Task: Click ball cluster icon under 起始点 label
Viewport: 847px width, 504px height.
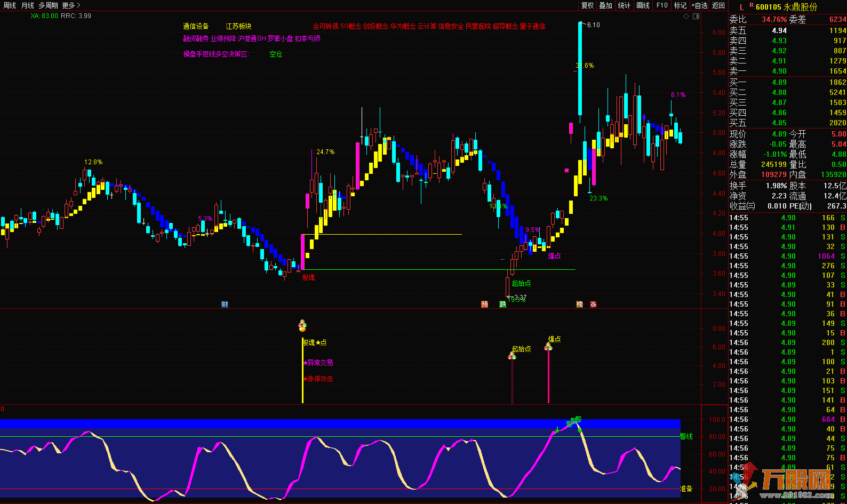Action: tap(512, 356)
